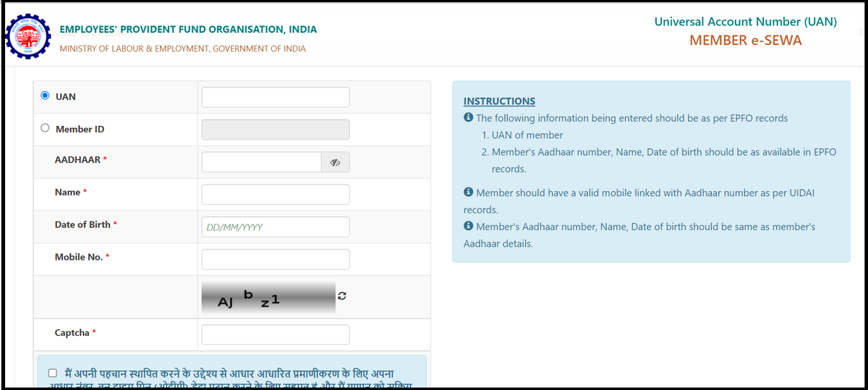Toggle Aadhaar number visibility eye icon
The height and width of the screenshot is (390, 868).
[335, 162]
